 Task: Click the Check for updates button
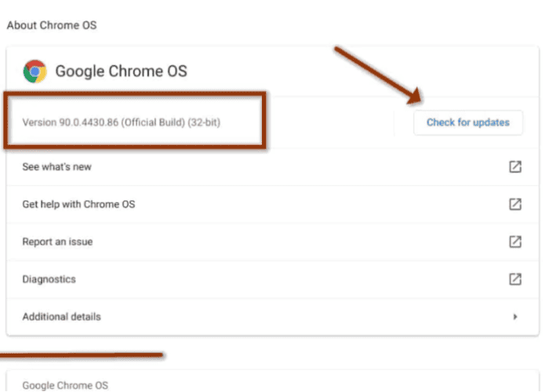click(x=467, y=122)
